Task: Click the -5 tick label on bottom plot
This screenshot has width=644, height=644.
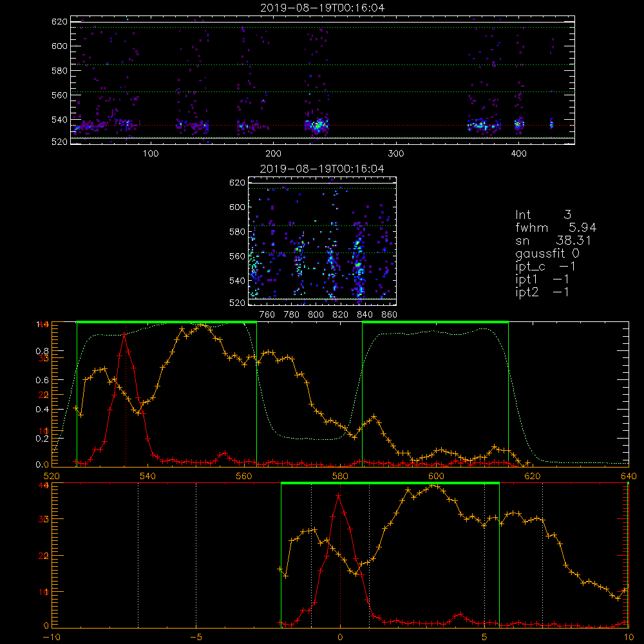Action: [x=196, y=637]
